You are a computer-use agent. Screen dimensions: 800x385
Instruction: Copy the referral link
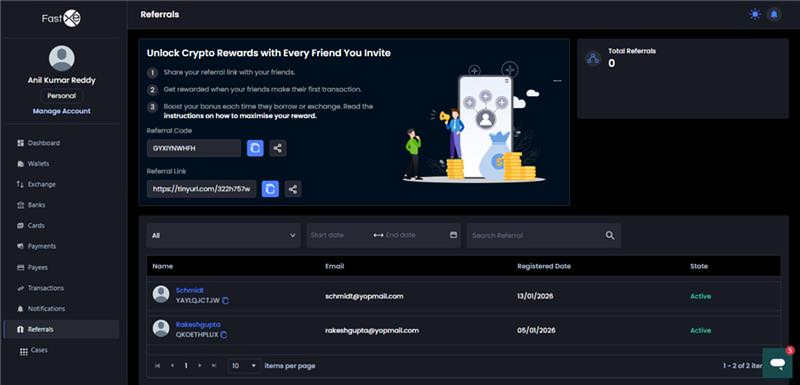270,189
